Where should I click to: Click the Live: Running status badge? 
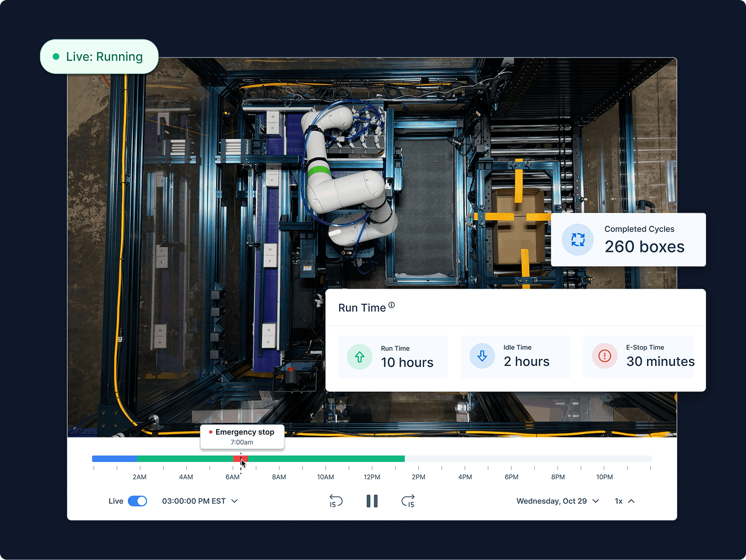[99, 56]
